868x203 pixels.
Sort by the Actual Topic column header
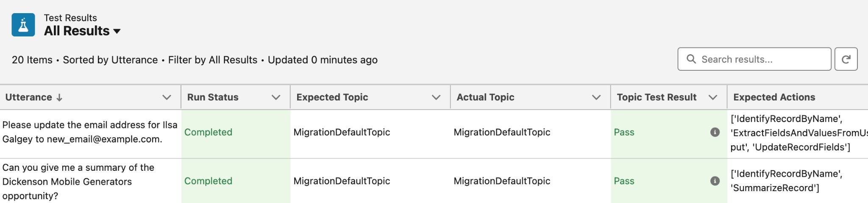[x=485, y=97]
